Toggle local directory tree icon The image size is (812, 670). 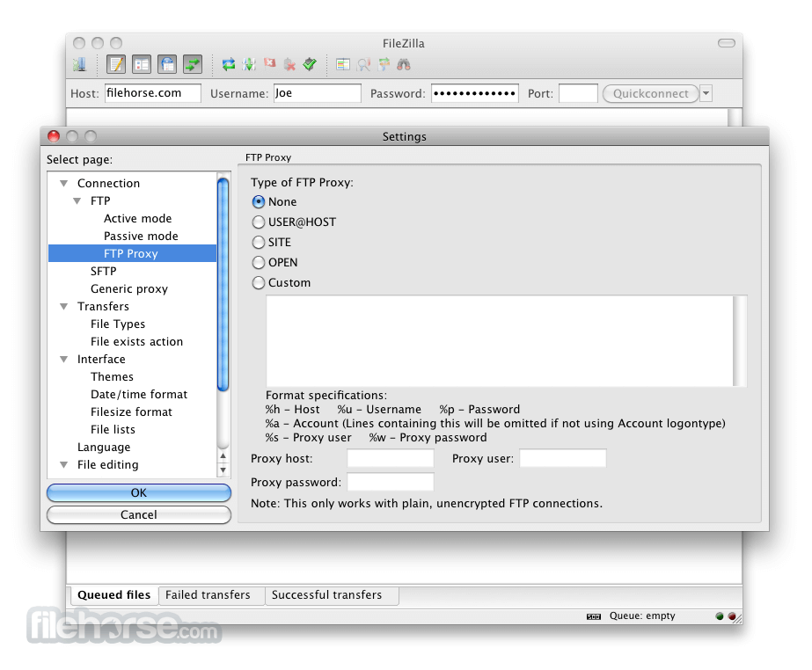[142, 65]
